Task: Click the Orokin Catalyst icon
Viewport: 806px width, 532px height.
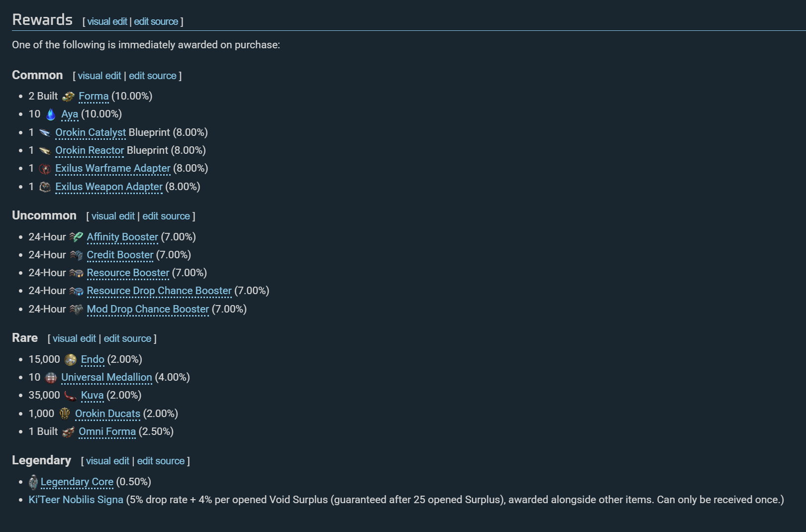Action: click(45, 133)
